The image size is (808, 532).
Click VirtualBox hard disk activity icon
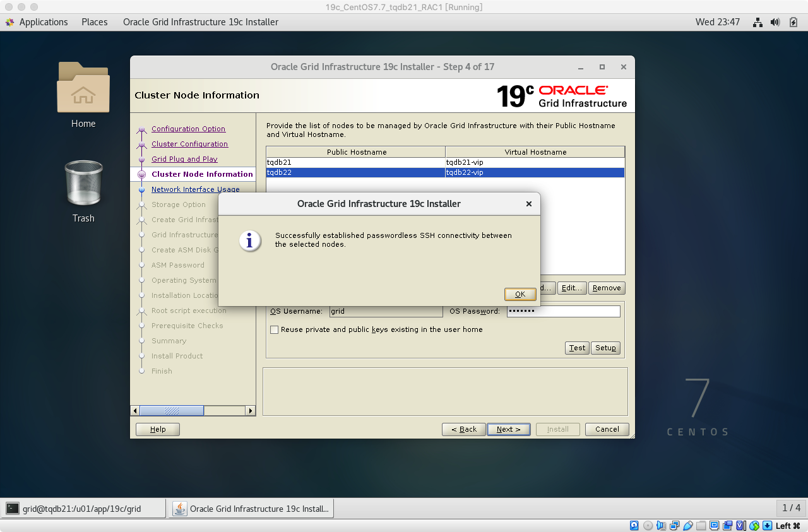pos(634,526)
